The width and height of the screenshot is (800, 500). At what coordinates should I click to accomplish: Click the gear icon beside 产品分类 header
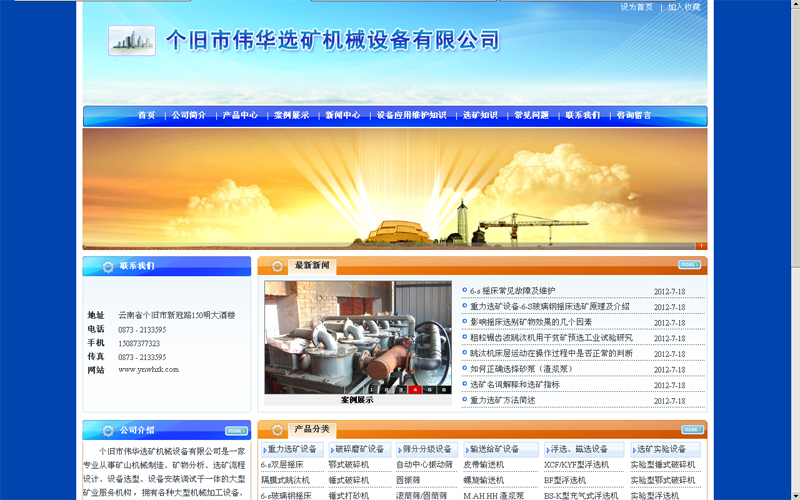click(277, 430)
